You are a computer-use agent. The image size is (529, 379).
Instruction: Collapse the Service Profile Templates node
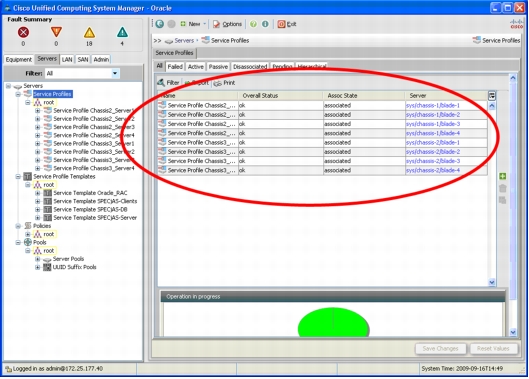[x=18, y=177]
